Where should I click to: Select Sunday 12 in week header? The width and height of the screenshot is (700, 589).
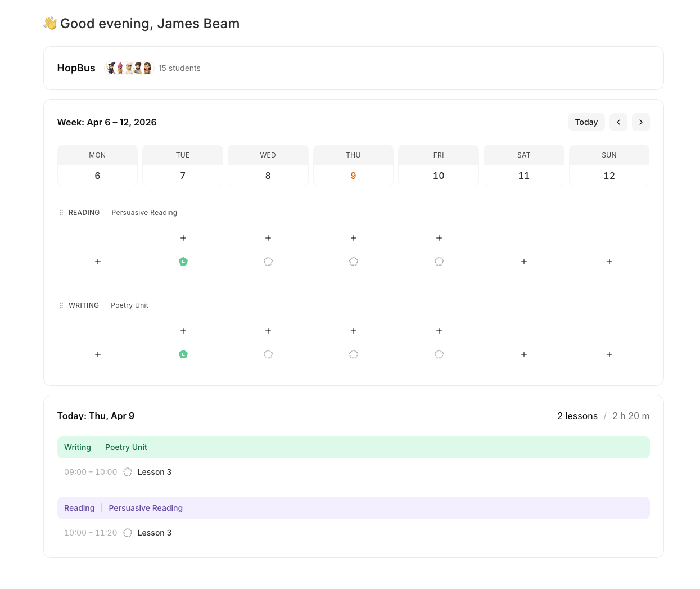[609, 165]
